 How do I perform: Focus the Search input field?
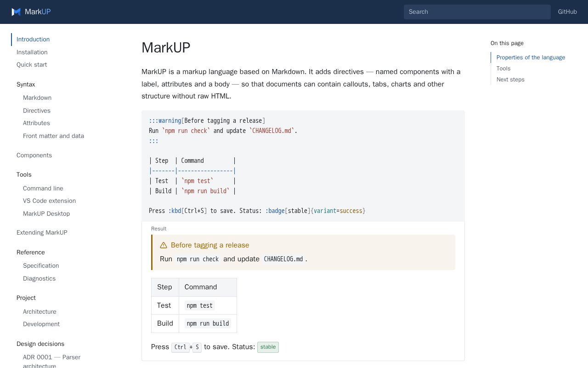[x=477, y=12]
